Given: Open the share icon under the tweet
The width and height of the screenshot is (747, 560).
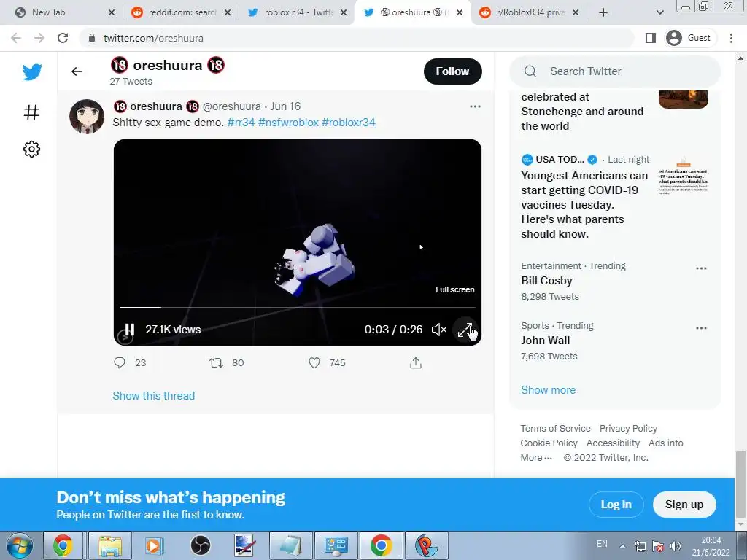Looking at the screenshot, I should point(416,363).
